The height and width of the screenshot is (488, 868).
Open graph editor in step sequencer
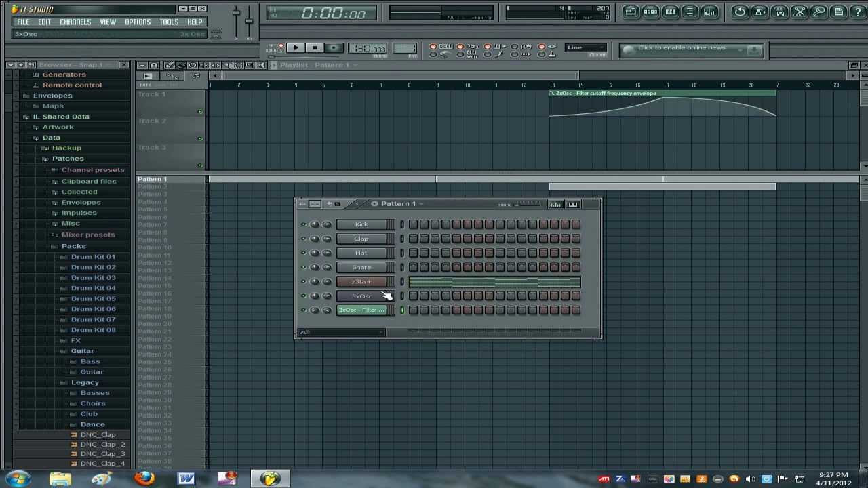click(555, 204)
